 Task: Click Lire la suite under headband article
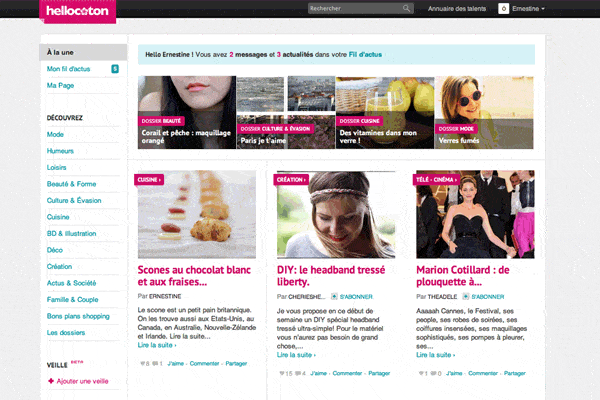(296, 355)
